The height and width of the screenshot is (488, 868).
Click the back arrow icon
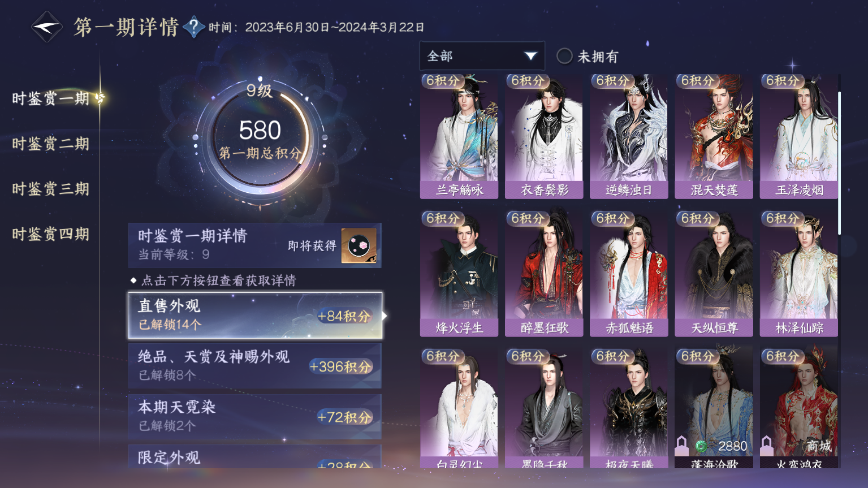coord(46,27)
